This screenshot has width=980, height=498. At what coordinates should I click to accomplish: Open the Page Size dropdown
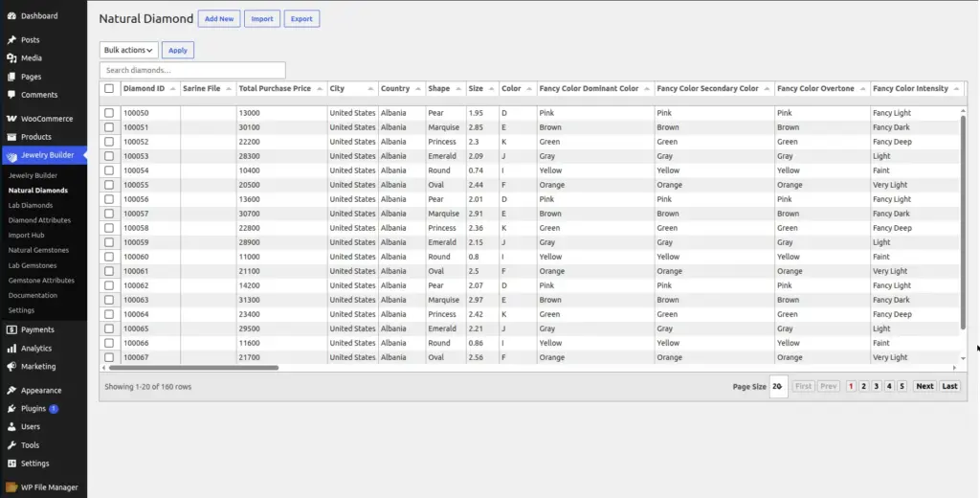tap(778, 387)
